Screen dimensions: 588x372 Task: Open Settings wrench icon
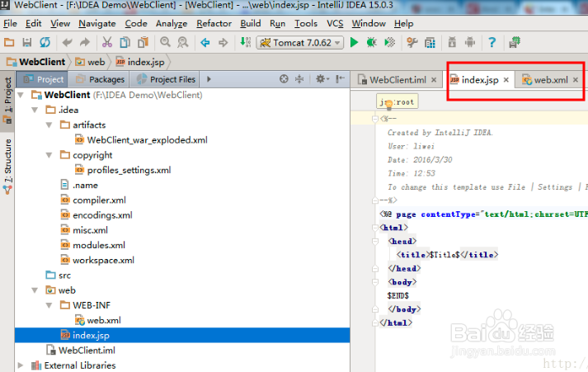[x=412, y=42]
